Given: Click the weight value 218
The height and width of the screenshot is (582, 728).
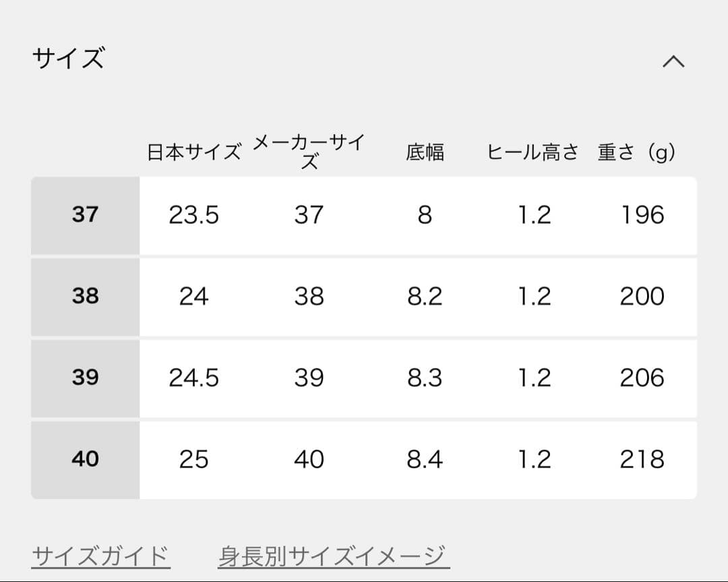Looking at the screenshot, I should [642, 459].
